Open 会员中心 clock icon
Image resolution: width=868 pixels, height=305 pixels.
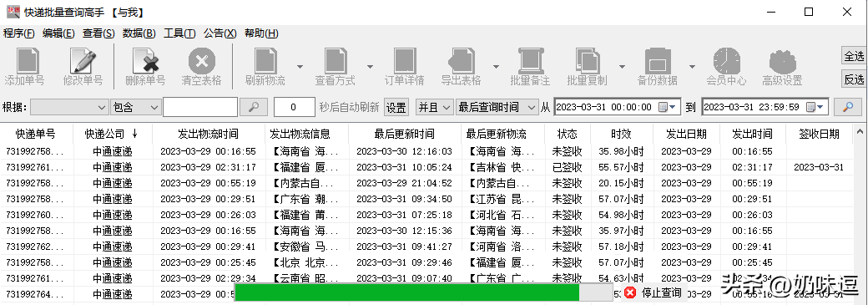click(726, 61)
